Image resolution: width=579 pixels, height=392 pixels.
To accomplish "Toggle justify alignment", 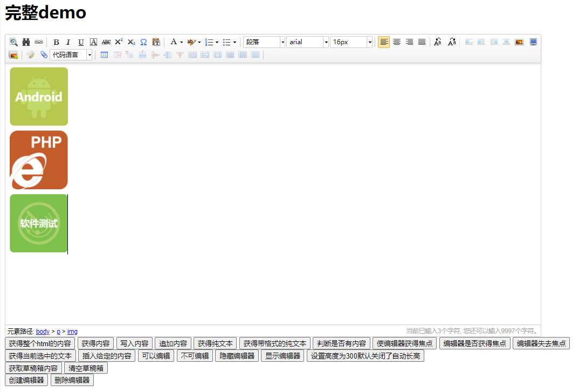I will [x=422, y=42].
